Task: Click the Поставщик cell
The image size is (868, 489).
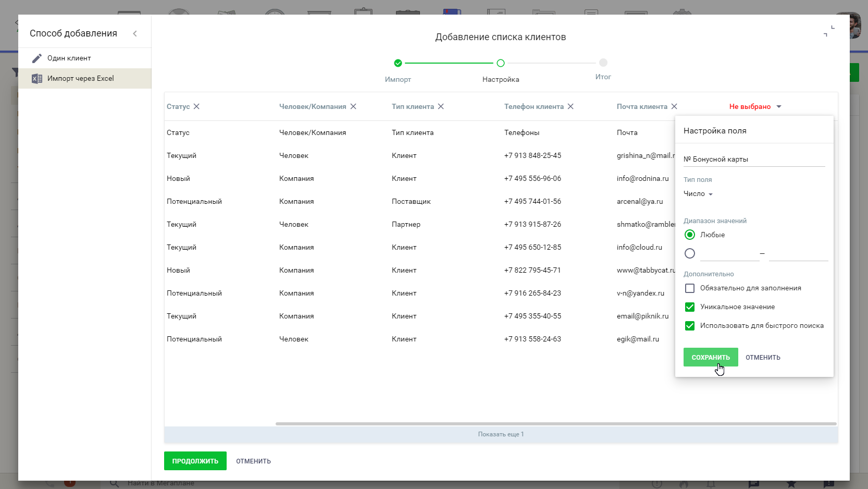Action: coord(411,201)
